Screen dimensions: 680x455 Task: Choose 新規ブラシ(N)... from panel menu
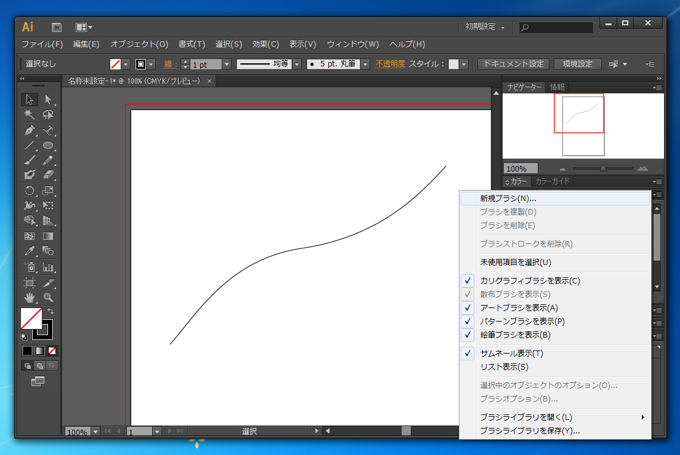[x=555, y=199]
